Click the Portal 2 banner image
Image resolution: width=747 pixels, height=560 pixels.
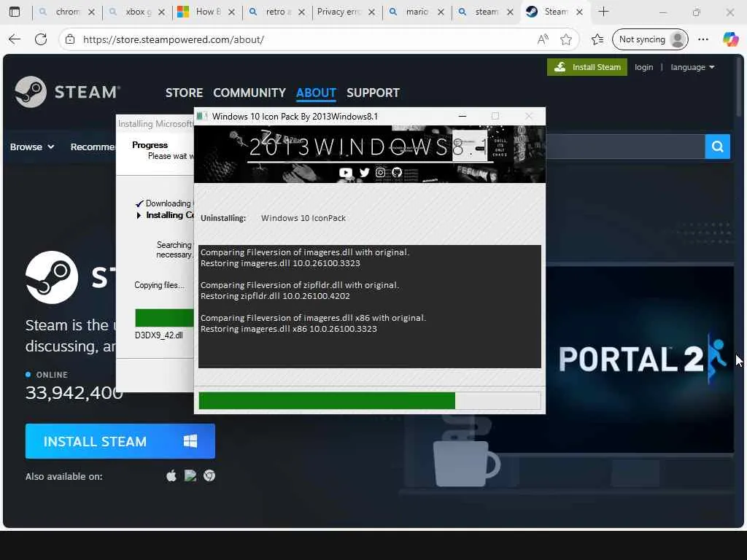pos(639,359)
